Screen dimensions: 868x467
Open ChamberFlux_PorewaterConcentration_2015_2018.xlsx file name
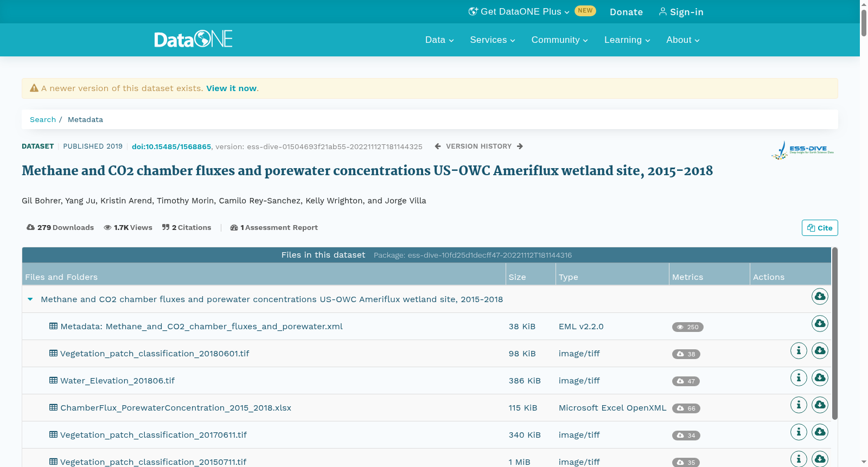176,408
